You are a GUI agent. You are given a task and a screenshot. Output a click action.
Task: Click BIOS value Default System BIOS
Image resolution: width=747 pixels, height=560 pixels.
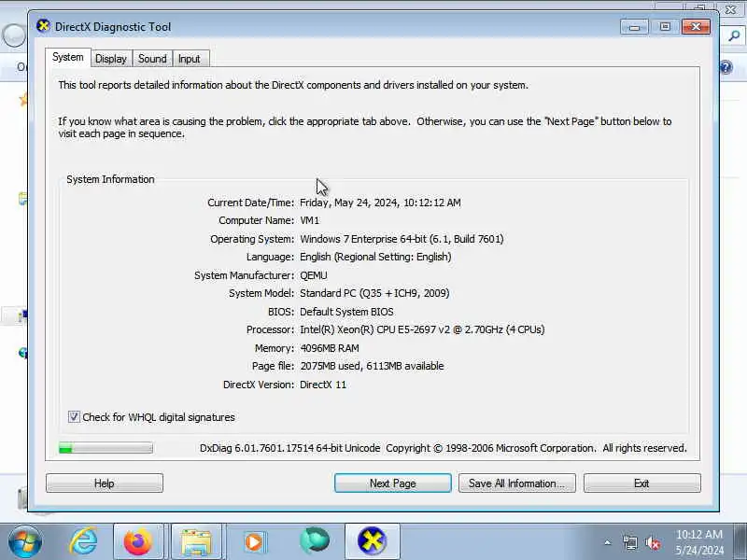coord(346,312)
